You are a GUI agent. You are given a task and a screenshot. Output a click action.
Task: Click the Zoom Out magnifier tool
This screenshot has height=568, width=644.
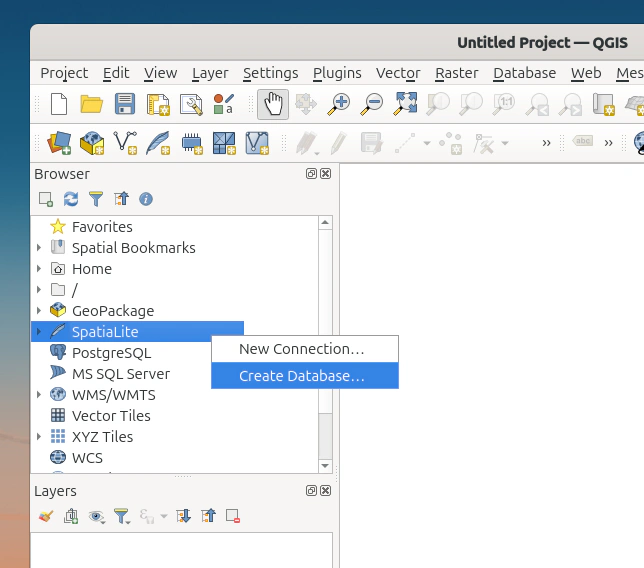373,103
